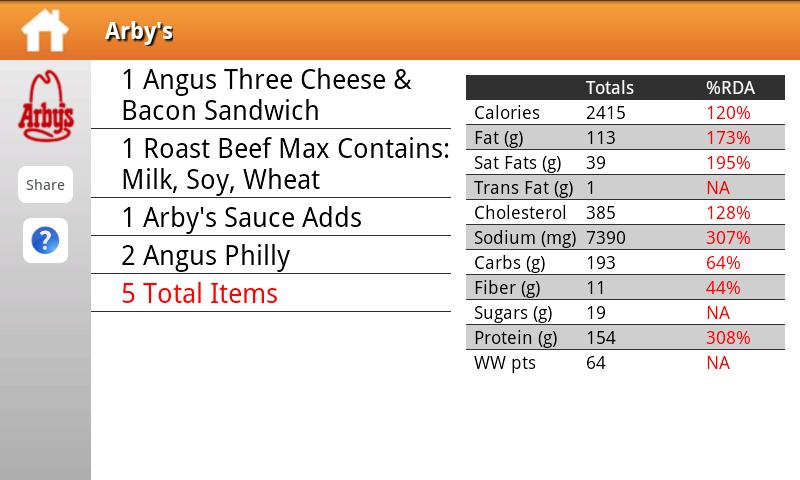Tap the Carbs (g) row
Screen dimensions: 800x480
pyautogui.click(x=625, y=263)
